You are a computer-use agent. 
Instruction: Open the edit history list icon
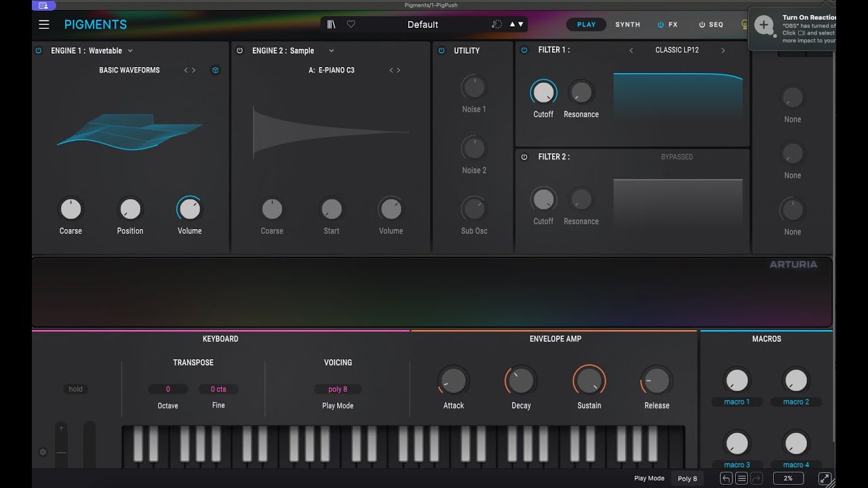[x=742, y=478]
